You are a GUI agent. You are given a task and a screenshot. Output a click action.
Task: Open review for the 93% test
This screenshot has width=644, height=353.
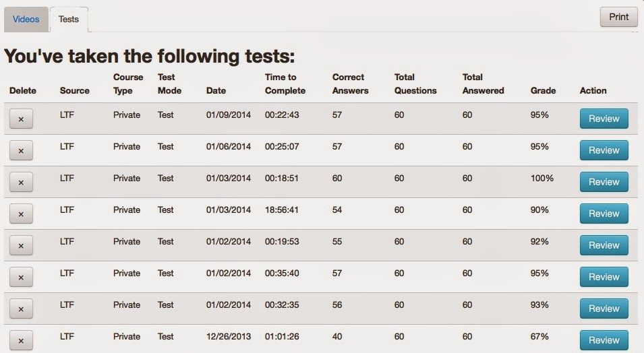click(604, 309)
